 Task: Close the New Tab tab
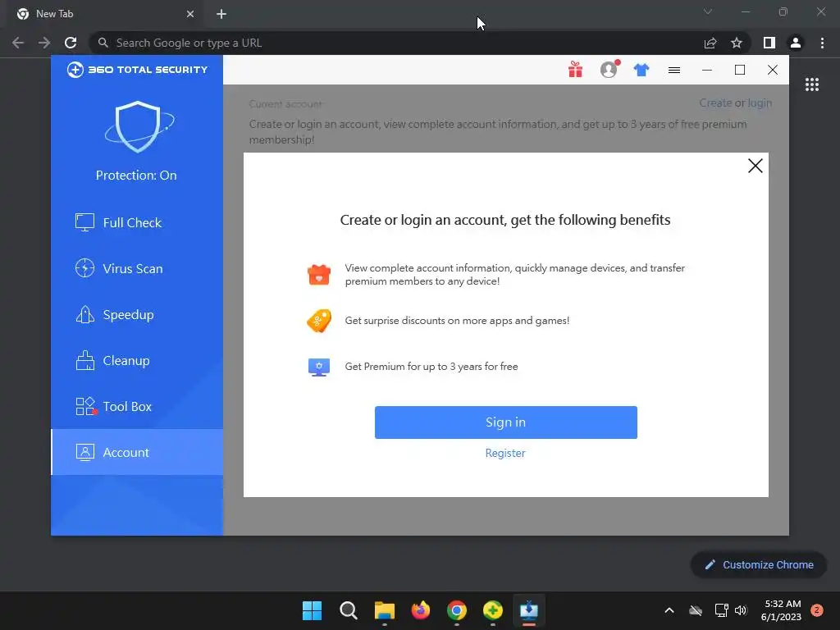[x=190, y=14]
